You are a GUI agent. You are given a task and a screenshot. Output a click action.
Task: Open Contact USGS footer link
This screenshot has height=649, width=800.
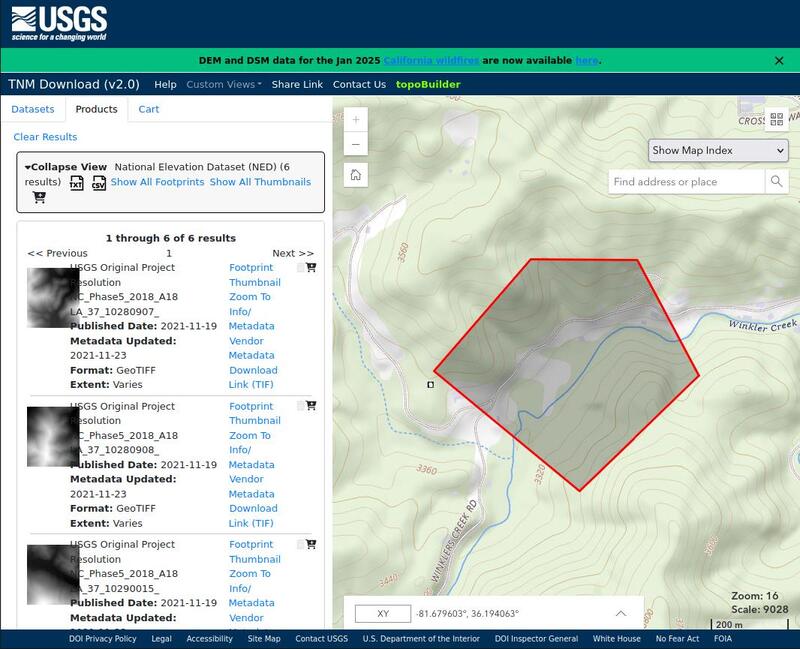point(321,639)
